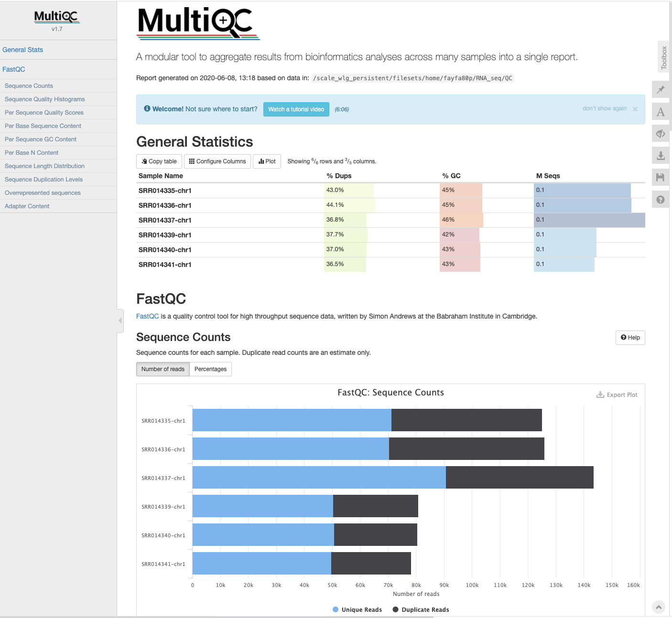Image resolution: width=672 pixels, height=618 pixels.
Task: Click the 36.5% Dups cell
Action: 382,264
